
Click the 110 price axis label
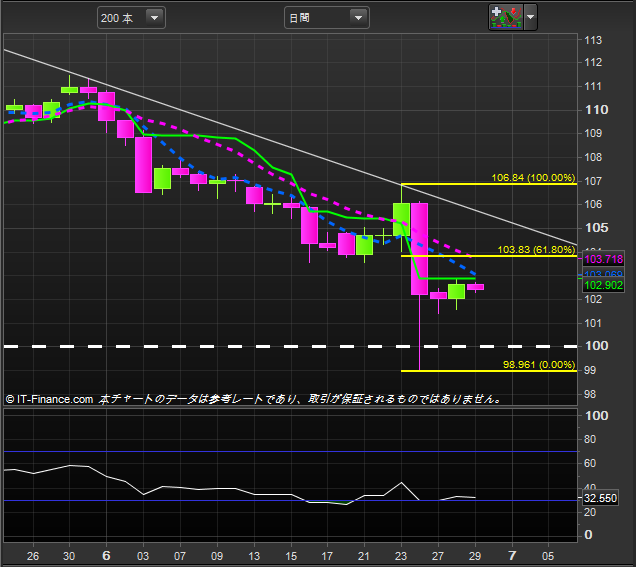point(596,110)
